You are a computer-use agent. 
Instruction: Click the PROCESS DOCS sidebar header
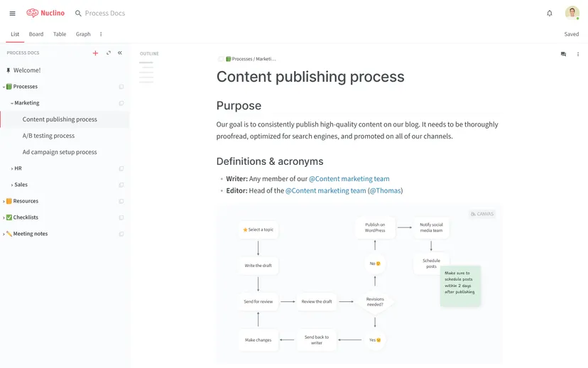[x=23, y=53]
